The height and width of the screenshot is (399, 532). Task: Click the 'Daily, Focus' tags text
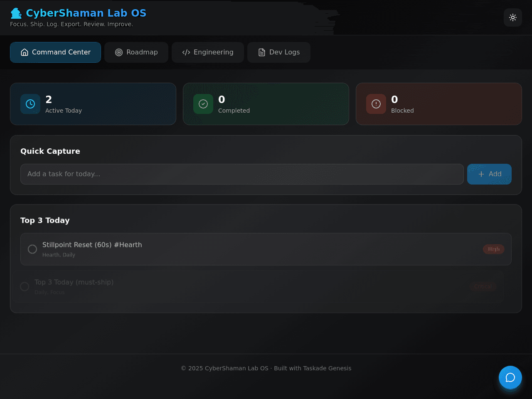point(49,292)
